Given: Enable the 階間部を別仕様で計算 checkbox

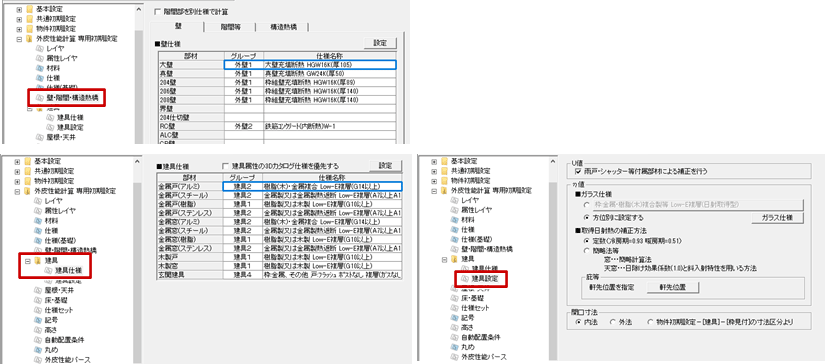Looking at the screenshot, I should coord(158,11).
